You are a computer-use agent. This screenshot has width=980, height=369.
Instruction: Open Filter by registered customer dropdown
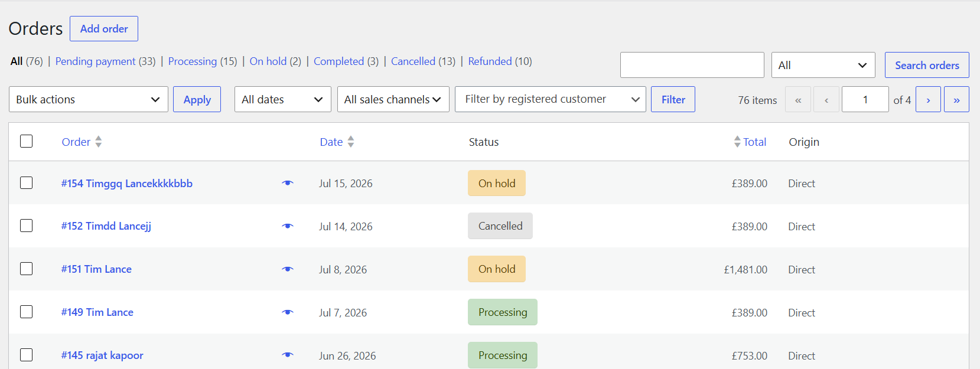551,99
